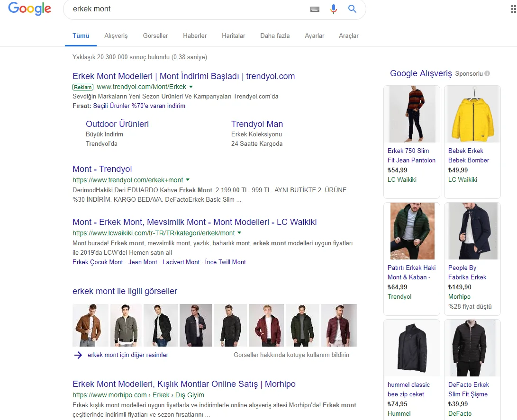
Task: Open the brown leather jacket image thumbnail
Action: 91,325
